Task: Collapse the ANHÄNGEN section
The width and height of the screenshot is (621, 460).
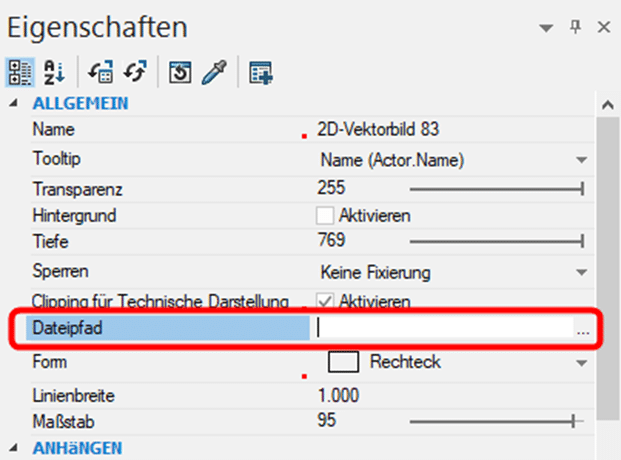Action: point(14,448)
